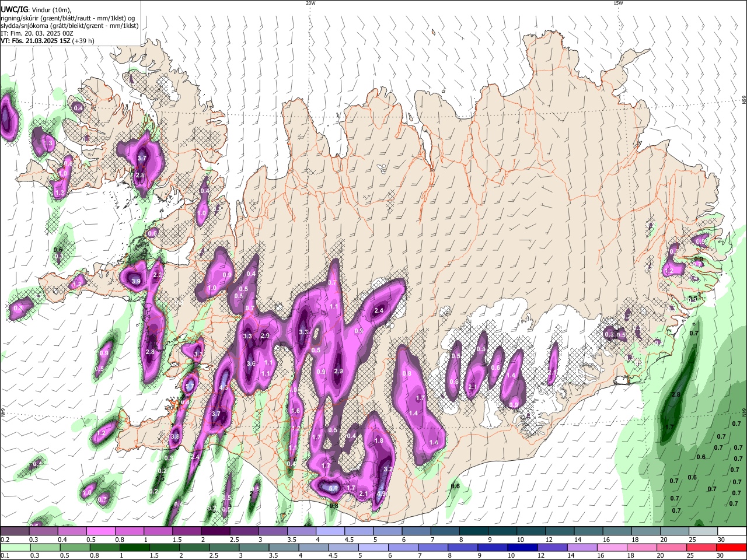Click the '3.2' snowfall value on map
The height and width of the screenshot is (560, 747).
tap(388, 469)
